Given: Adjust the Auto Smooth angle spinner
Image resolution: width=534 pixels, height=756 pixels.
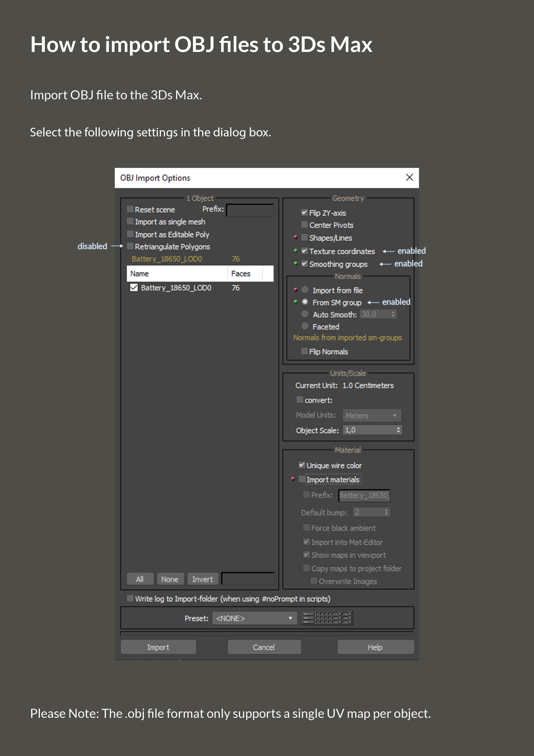Looking at the screenshot, I should tap(393, 314).
